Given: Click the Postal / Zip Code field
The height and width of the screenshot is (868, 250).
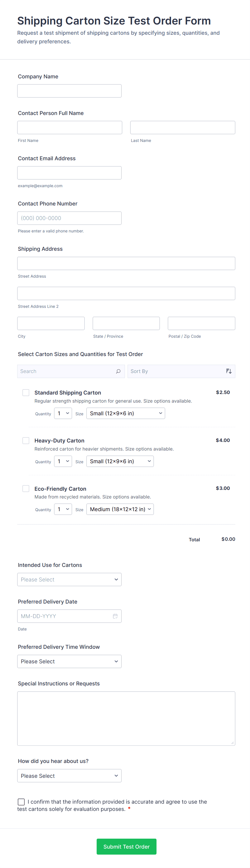Looking at the screenshot, I should click(x=201, y=323).
